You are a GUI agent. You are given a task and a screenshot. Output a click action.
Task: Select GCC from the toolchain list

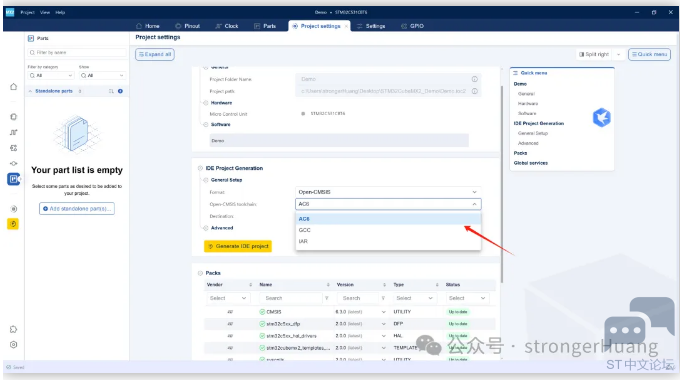click(388, 230)
